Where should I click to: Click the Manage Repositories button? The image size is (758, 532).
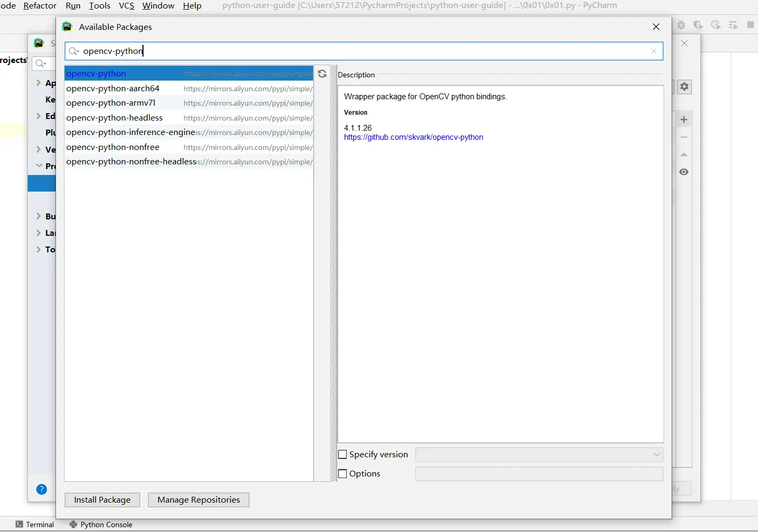pyautogui.click(x=198, y=500)
